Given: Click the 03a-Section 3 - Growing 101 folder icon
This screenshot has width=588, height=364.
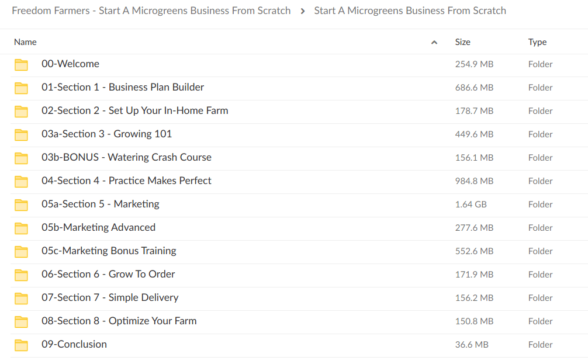Looking at the screenshot, I should (21, 135).
